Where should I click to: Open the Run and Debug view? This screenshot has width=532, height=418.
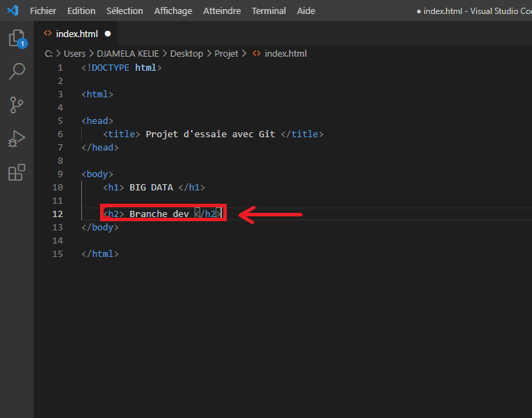(17, 139)
